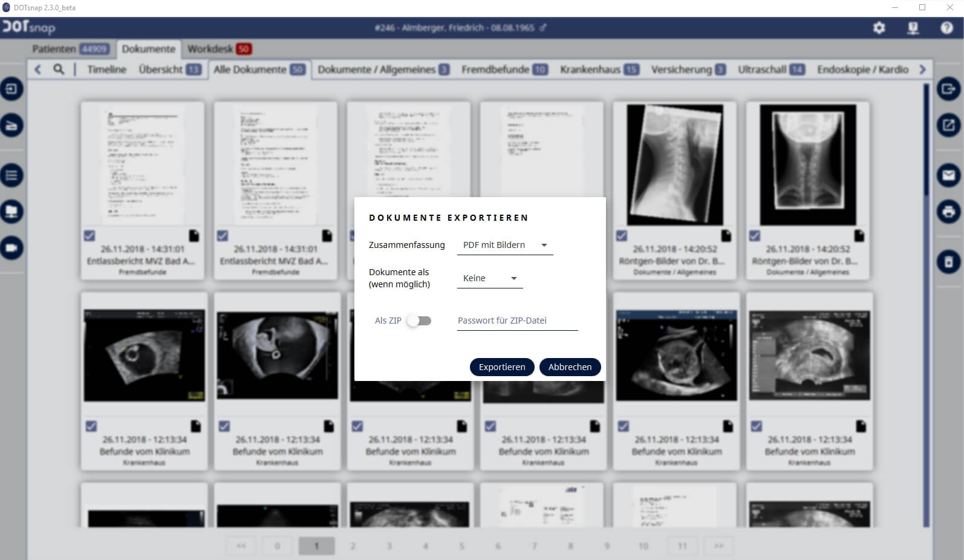Expand tabs with right chevron arrow
This screenshot has height=560, width=964.
click(x=922, y=70)
